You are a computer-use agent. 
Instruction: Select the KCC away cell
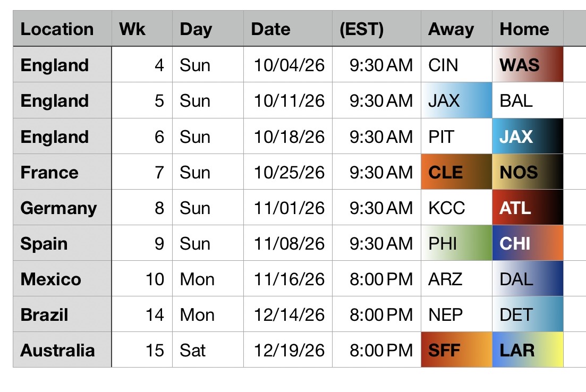(456, 208)
